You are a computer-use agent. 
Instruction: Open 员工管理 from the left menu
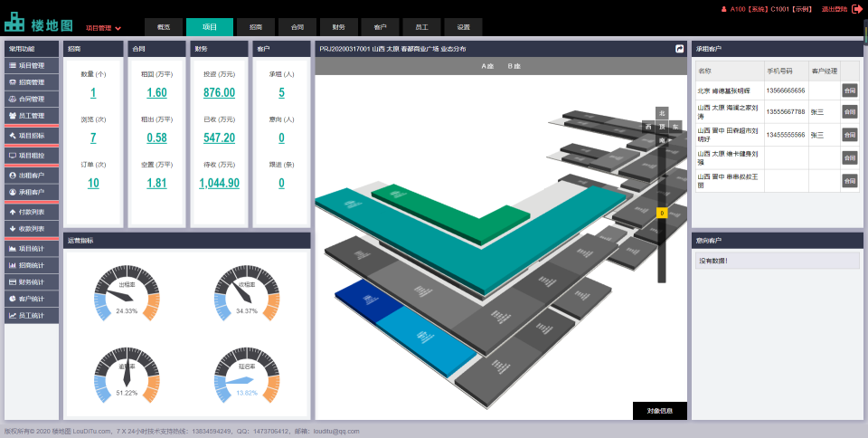32,115
